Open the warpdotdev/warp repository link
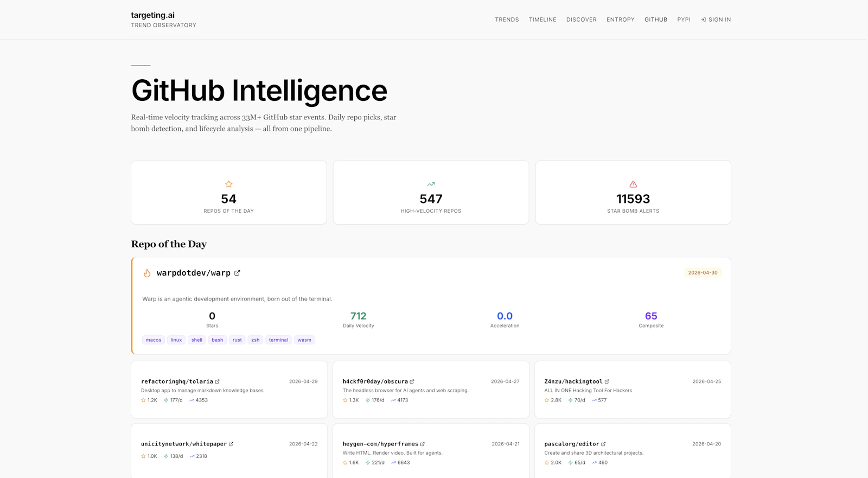The image size is (868, 478). pyautogui.click(x=194, y=273)
